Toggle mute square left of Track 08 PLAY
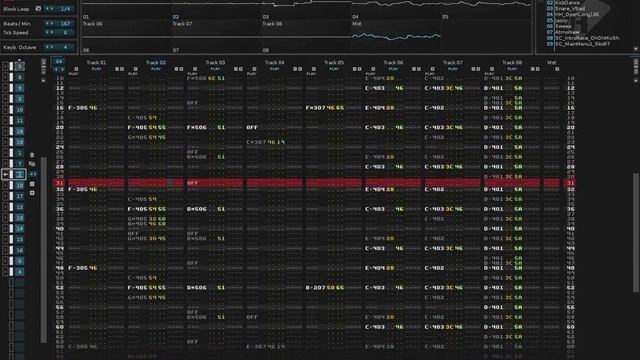 (x=491, y=69)
